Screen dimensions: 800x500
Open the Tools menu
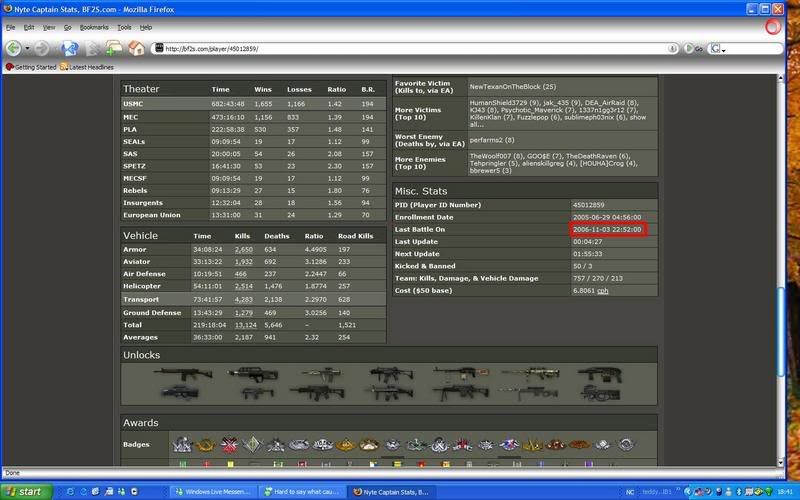[124, 28]
